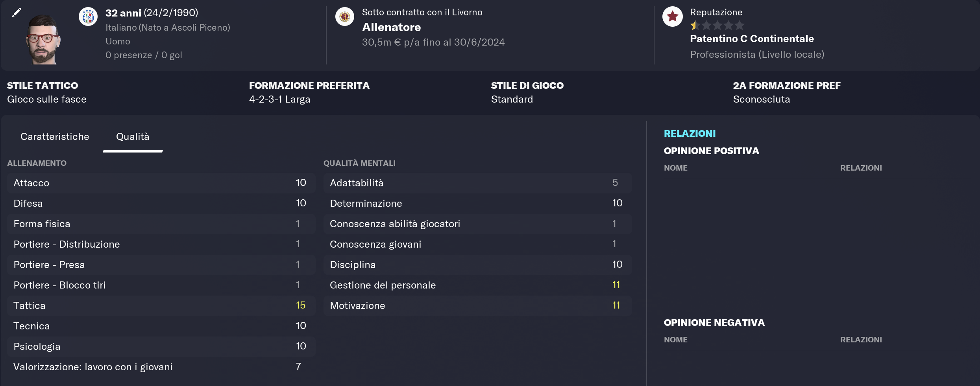Click the Italian federation nationality badge
980x386 pixels.
[88, 17]
